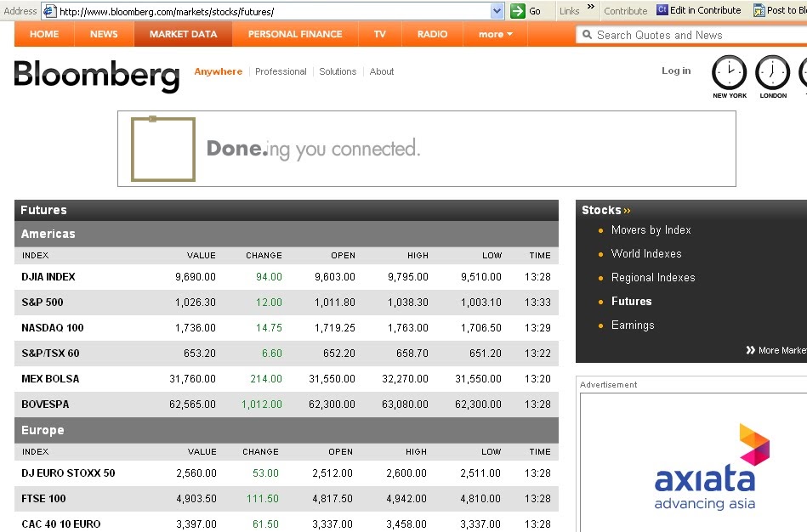Click DJ EURO STOXX 50 row name
Image resolution: width=807 pixels, height=532 pixels.
coord(68,473)
